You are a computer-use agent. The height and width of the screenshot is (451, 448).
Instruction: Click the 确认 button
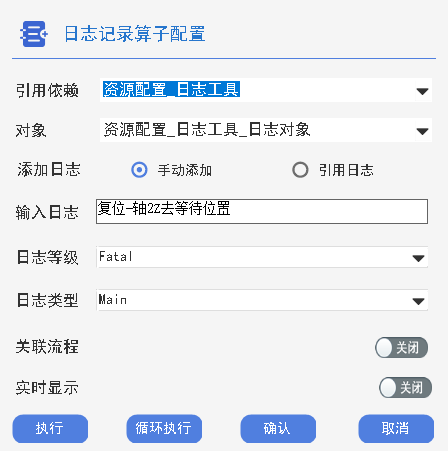click(278, 429)
